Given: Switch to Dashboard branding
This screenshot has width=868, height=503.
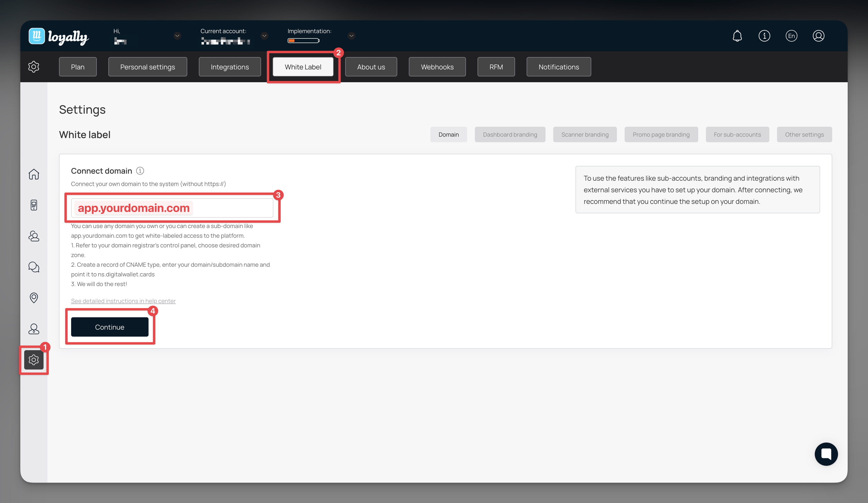Looking at the screenshot, I should (510, 135).
